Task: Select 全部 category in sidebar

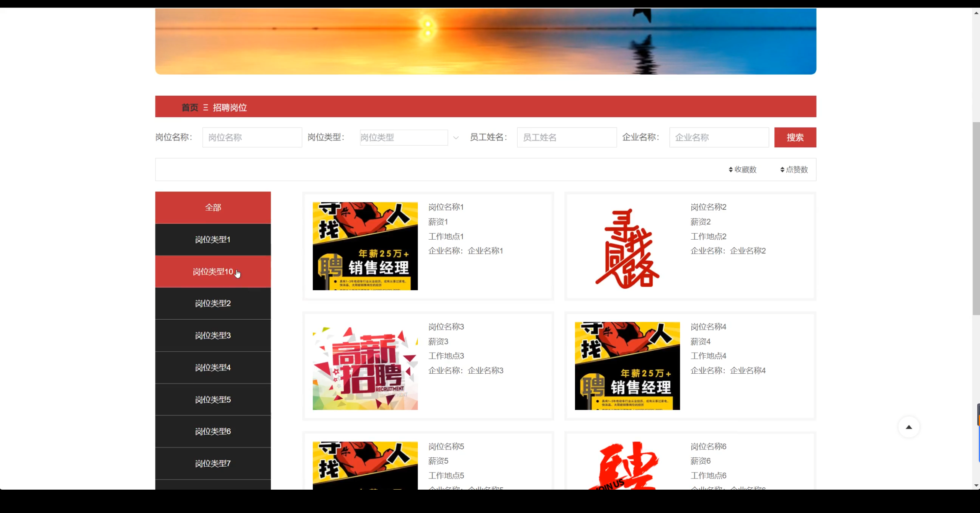Action: [213, 207]
